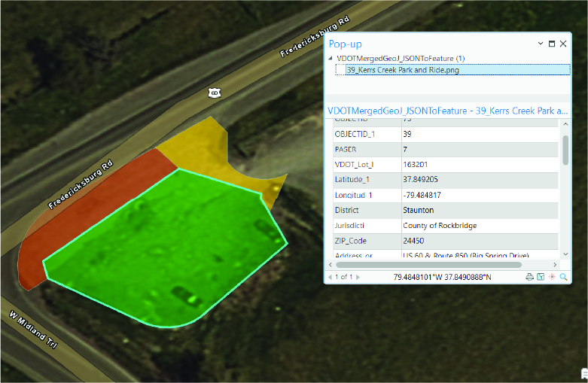Collapse the VDOTMergedGeoJ_JSONToFeature tree node
Viewport: 588px width, 383px height.
pyautogui.click(x=331, y=58)
